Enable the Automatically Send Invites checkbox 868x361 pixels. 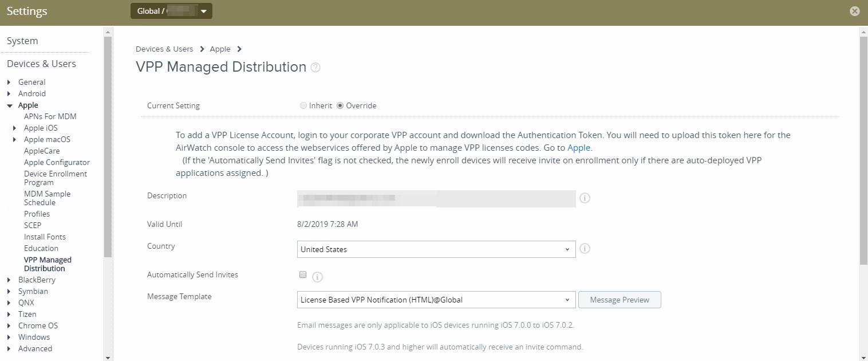[303, 274]
